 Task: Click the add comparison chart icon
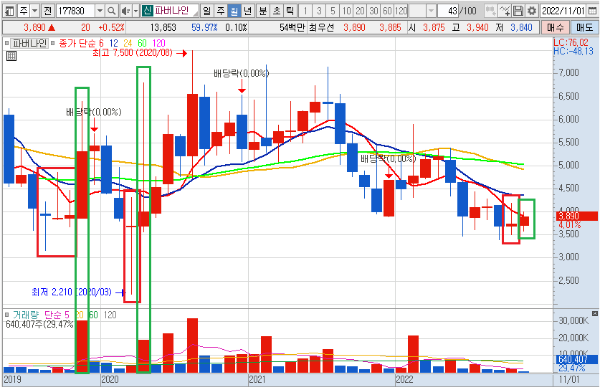[491, 11]
